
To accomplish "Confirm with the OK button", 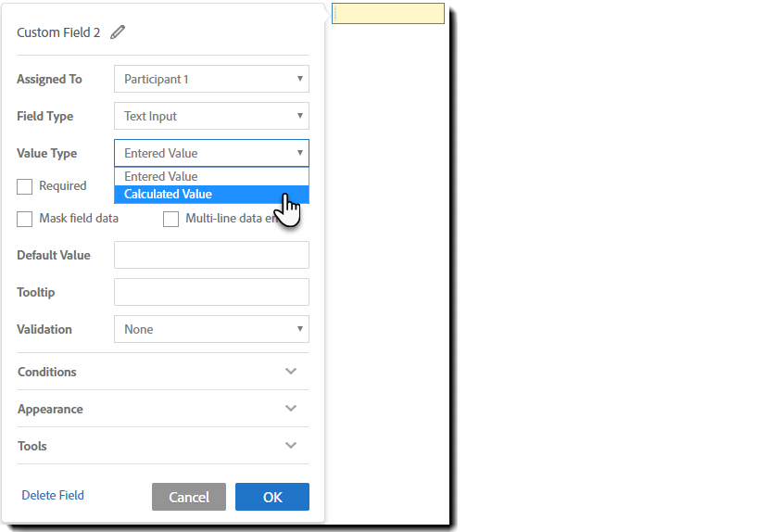I will pos(272,497).
